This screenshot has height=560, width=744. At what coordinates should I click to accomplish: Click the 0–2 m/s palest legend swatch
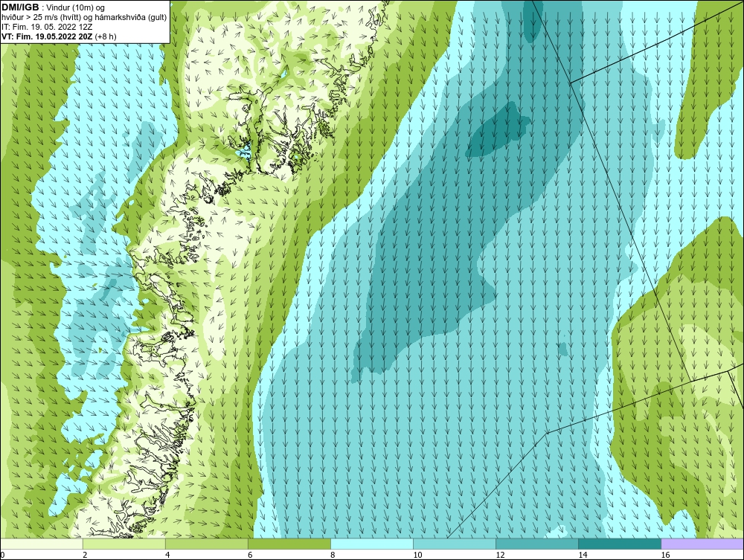pos(42,544)
